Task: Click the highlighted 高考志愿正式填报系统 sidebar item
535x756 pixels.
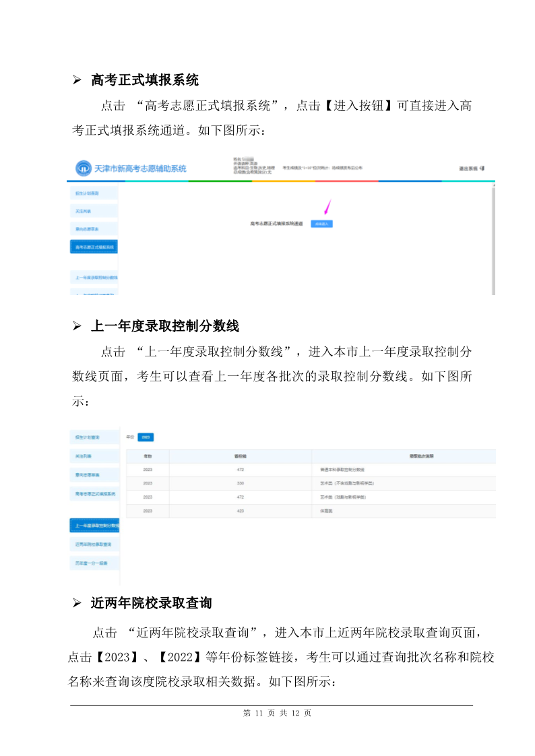Action: tap(94, 247)
